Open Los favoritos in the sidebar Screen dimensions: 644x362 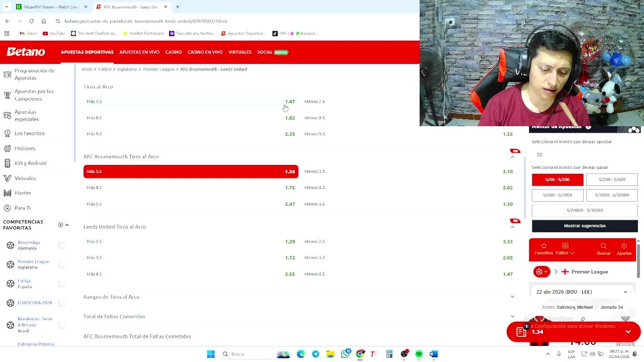tap(29, 133)
